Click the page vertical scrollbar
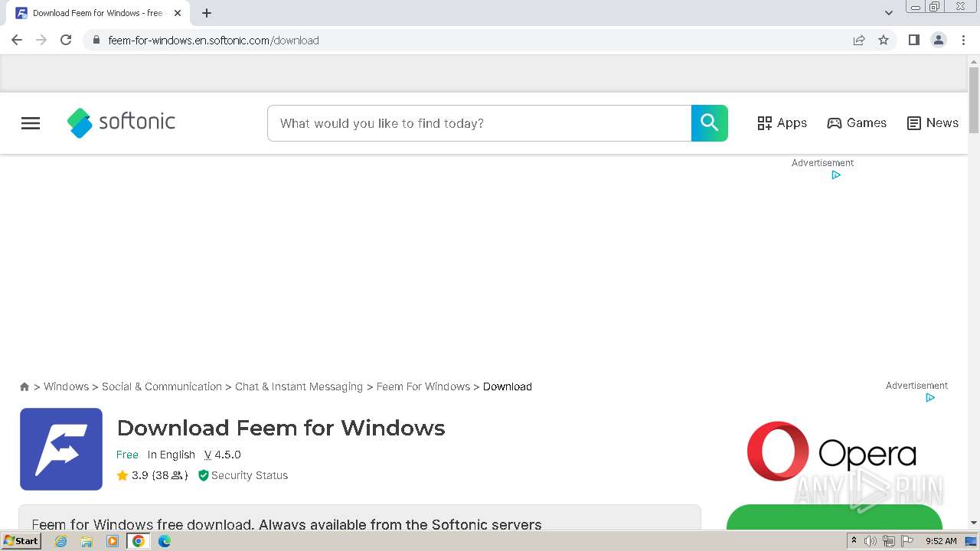This screenshot has width=980, height=551. coord(974,99)
